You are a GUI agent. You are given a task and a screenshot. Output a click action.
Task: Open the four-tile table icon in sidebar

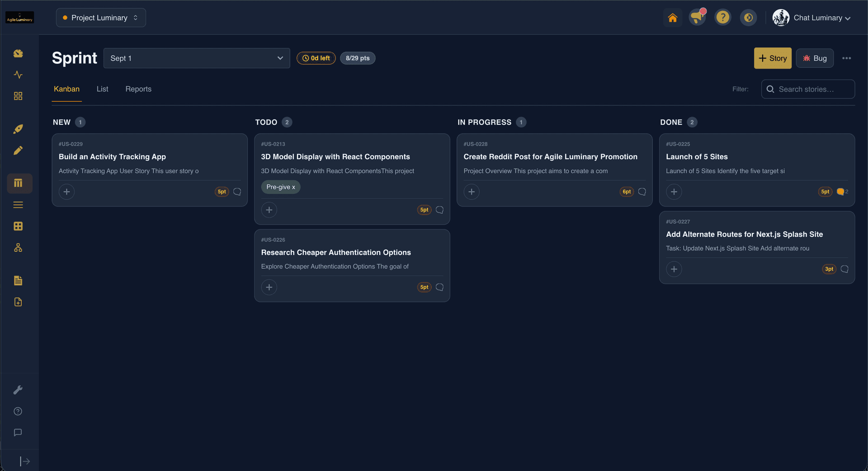click(x=18, y=226)
